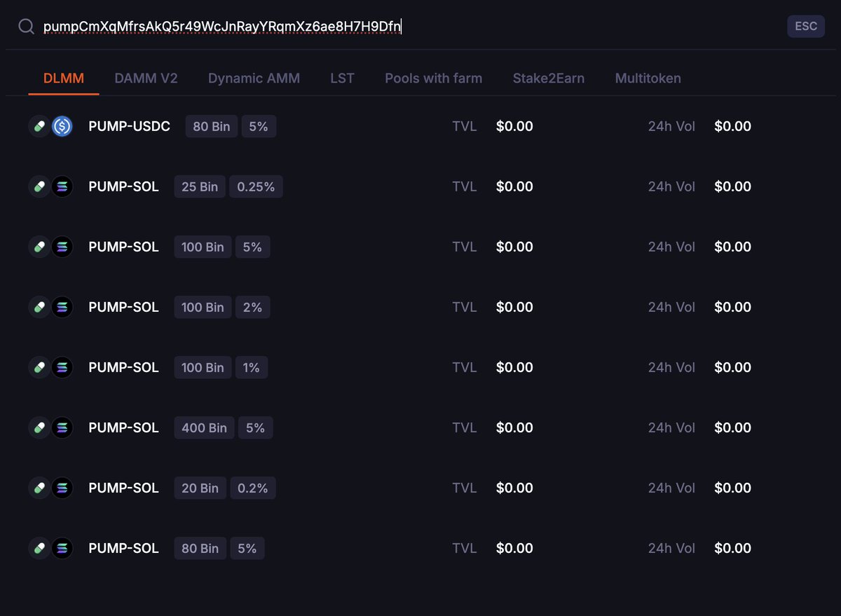Click the pill icon in the 100 Bin 1% row
The height and width of the screenshot is (616, 841).
coord(39,367)
